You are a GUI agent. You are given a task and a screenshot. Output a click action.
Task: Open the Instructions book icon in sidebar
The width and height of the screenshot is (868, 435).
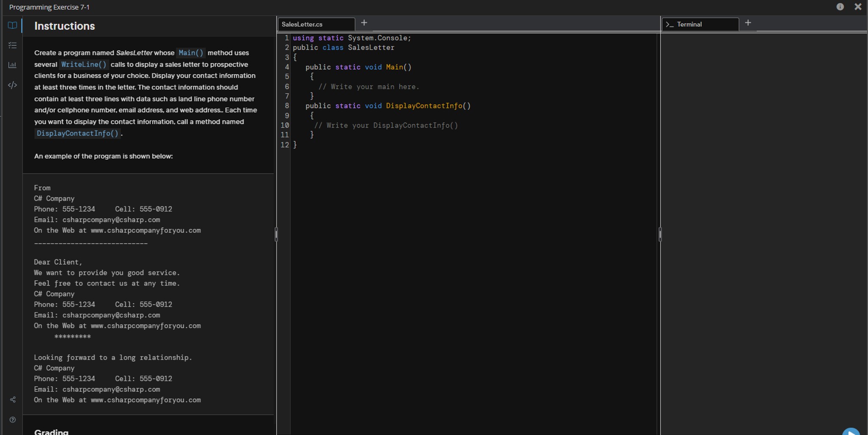12,25
